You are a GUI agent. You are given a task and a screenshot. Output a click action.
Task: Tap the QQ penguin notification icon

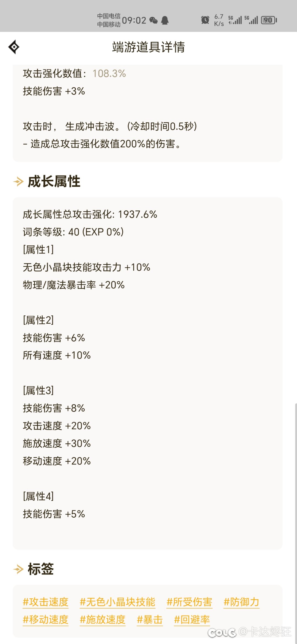click(x=165, y=20)
